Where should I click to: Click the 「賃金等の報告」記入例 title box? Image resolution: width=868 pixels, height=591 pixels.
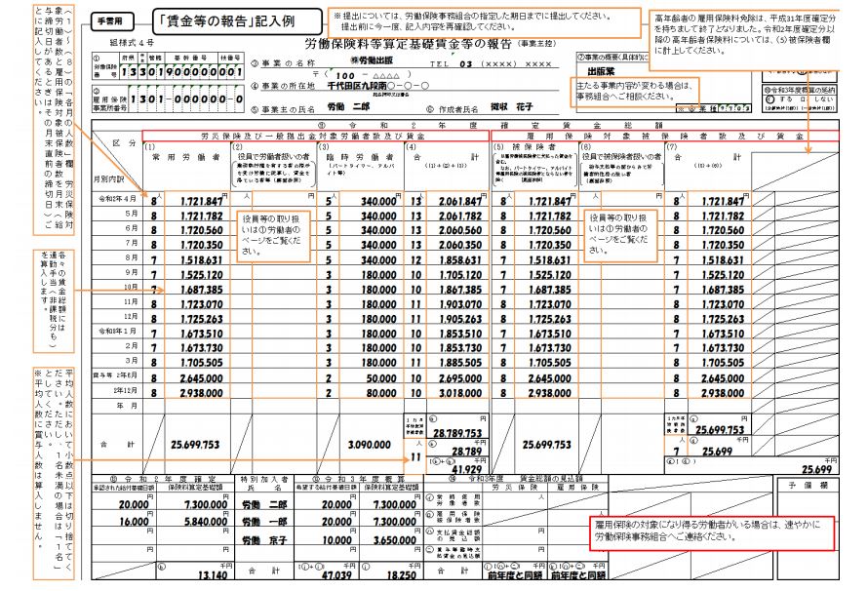coord(236,21)
